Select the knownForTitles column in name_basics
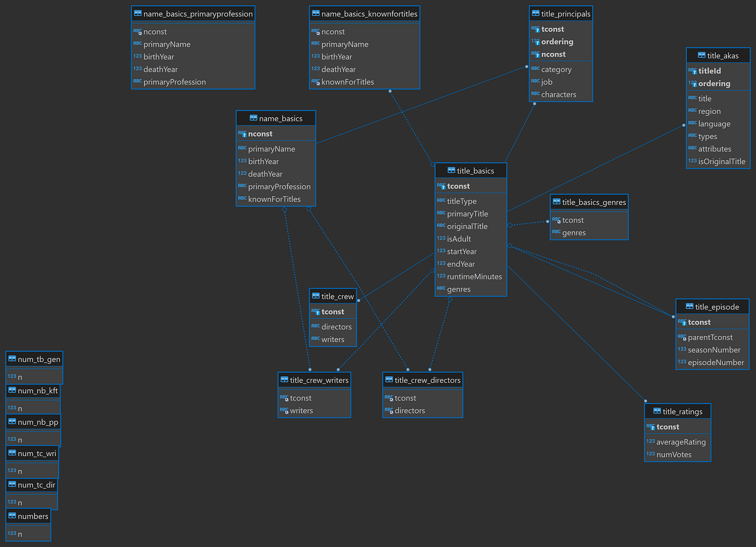Screen dimensions: 756x547 pyautogui.click(x=274, y=199)
